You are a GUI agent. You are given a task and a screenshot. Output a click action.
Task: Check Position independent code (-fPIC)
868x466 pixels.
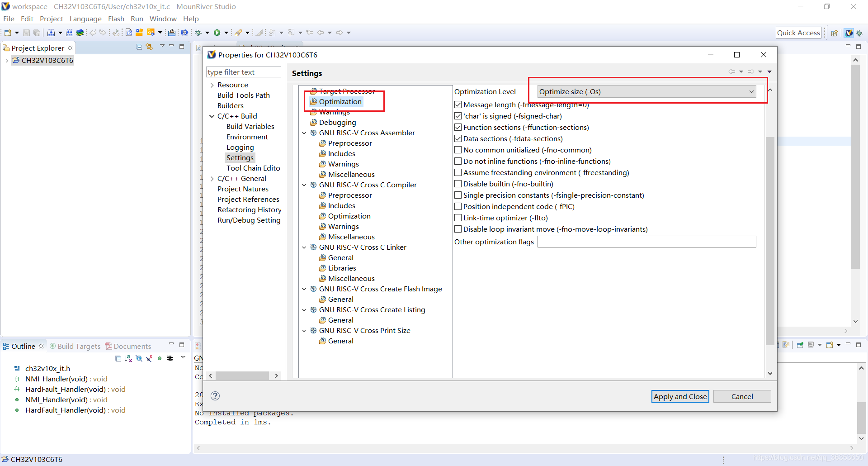point(458,206)
